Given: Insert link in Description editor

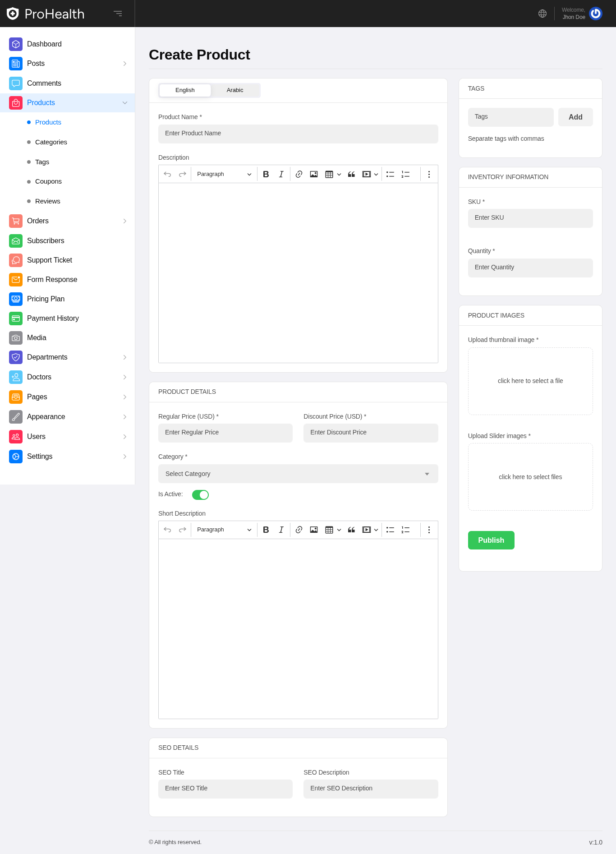Looking at the screenshot, I should pos(299,174).
